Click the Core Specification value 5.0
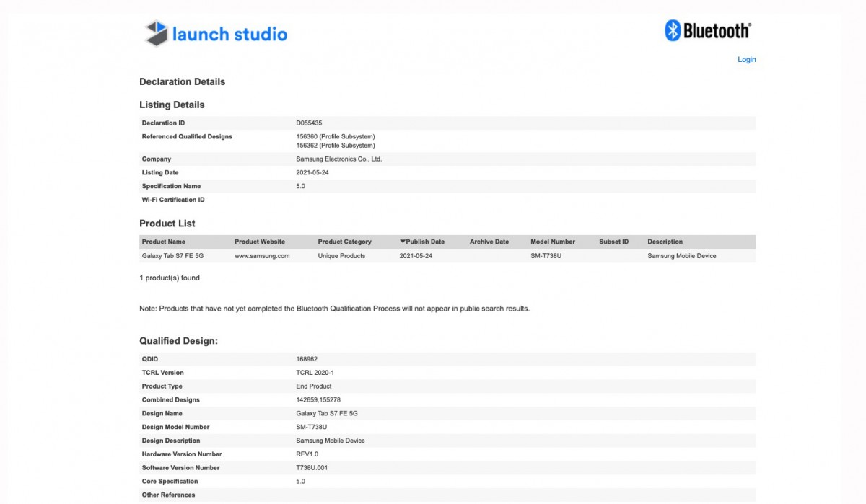Screen dimensions: 866x504 pos(300,482)
